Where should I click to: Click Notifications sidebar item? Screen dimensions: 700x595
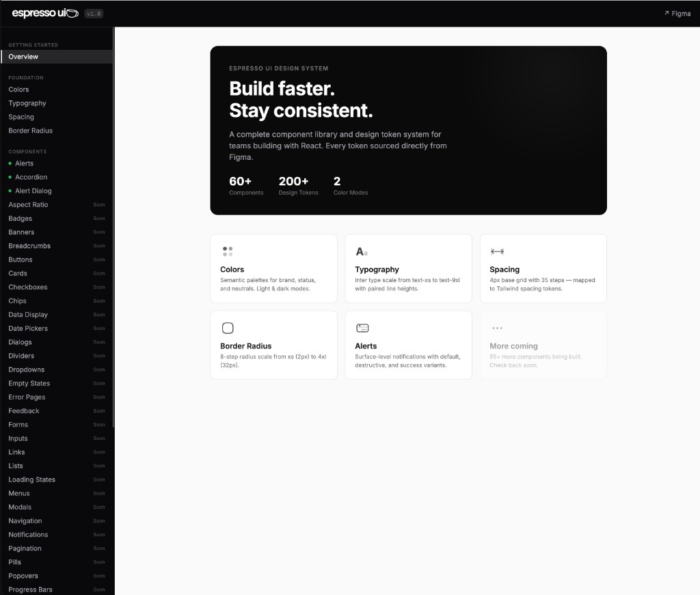coord(57,535)
